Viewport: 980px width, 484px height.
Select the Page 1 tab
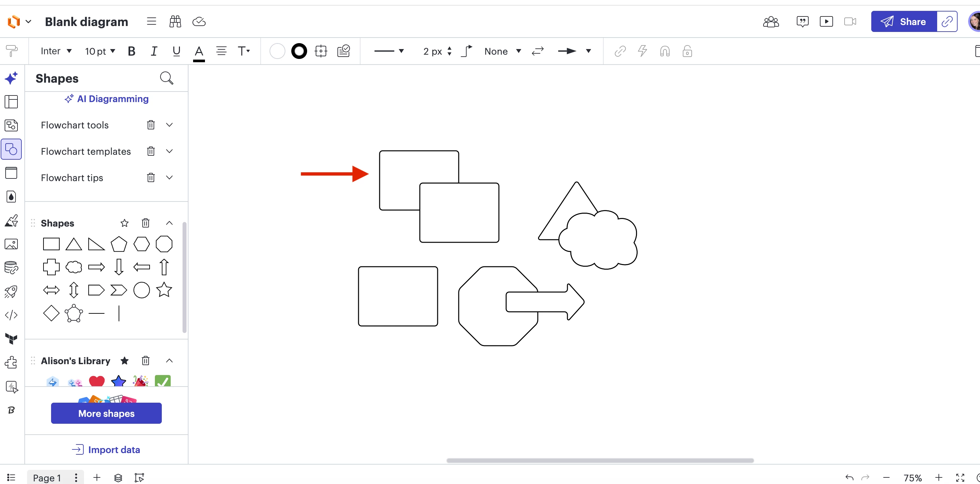click(x=47, y=477)
